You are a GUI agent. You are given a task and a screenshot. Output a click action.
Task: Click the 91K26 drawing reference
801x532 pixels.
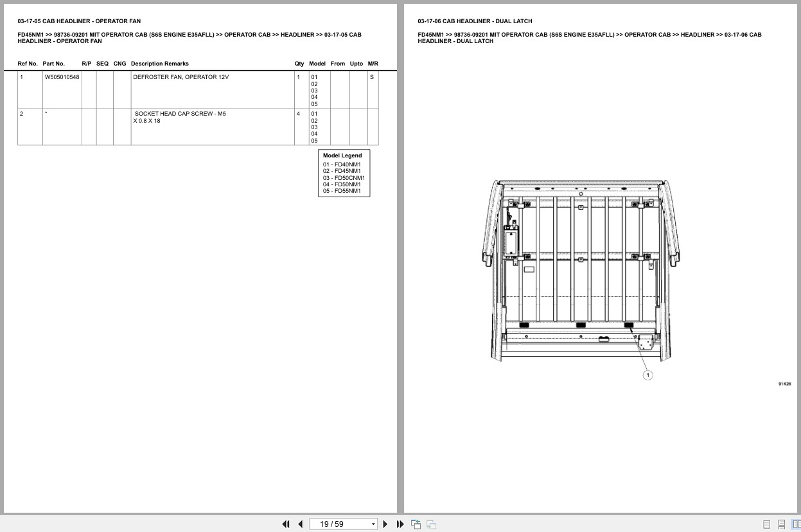pos(784,384)
